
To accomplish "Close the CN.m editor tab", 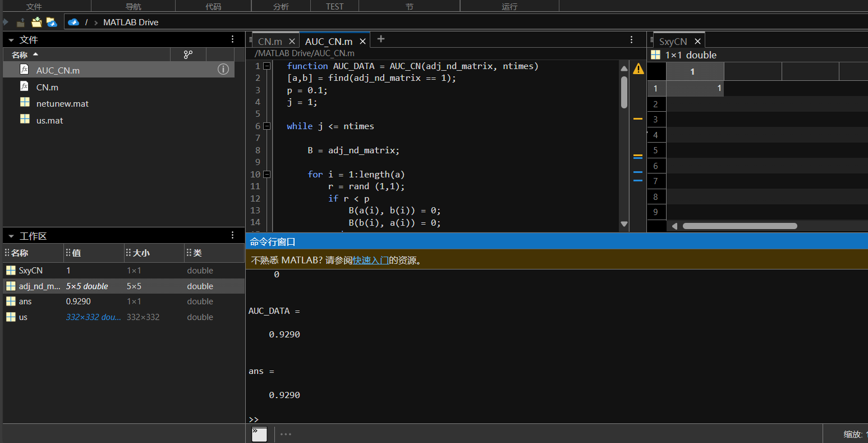I will tap(292, 42).
